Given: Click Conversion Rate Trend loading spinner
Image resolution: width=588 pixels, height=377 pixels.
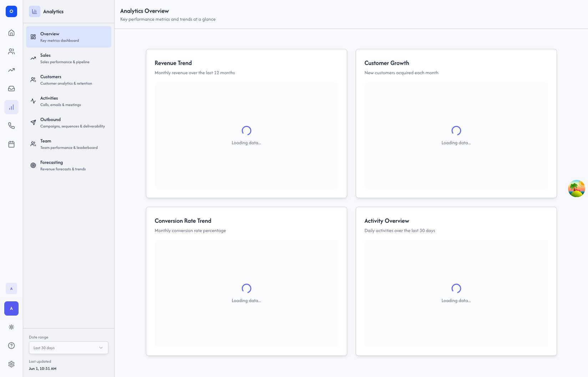Looking at the screenshot, I should coord(247,288).
